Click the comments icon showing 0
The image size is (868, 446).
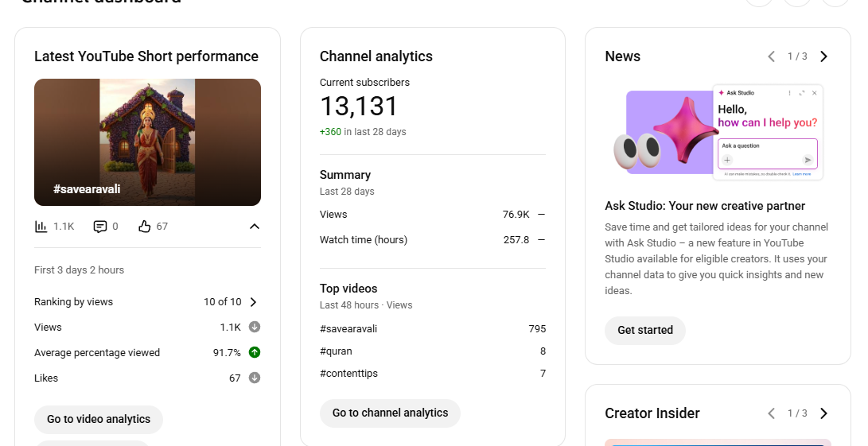click(x=100, y=227)
